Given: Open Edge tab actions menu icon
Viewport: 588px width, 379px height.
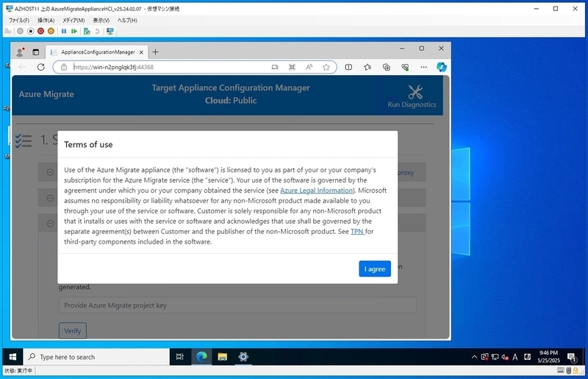Looking at the screenshot, I should coord(35,52).
